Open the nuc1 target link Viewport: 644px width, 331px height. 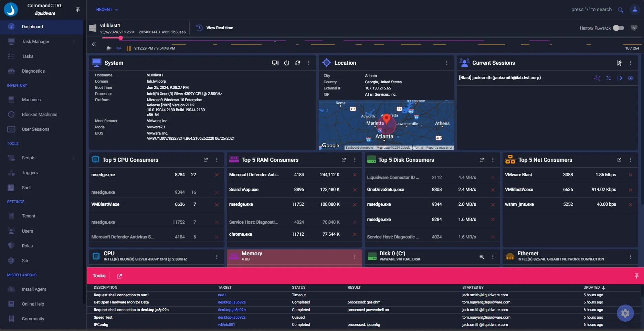coord(222,295)
